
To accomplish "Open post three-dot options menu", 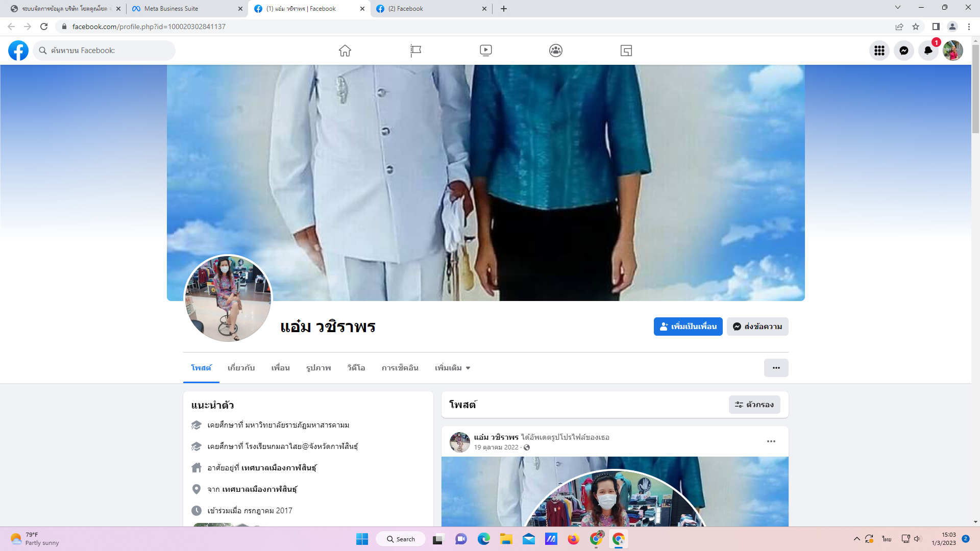I will click(x=771, y=441).
